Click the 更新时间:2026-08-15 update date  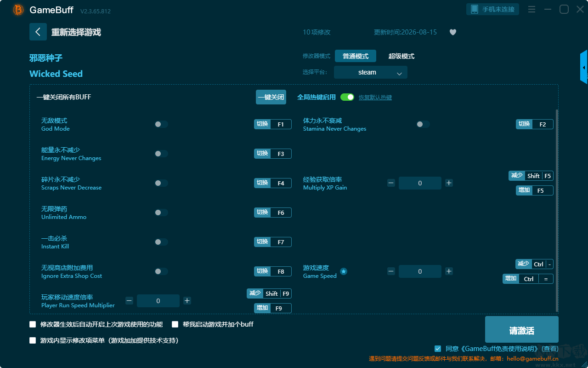406,32
